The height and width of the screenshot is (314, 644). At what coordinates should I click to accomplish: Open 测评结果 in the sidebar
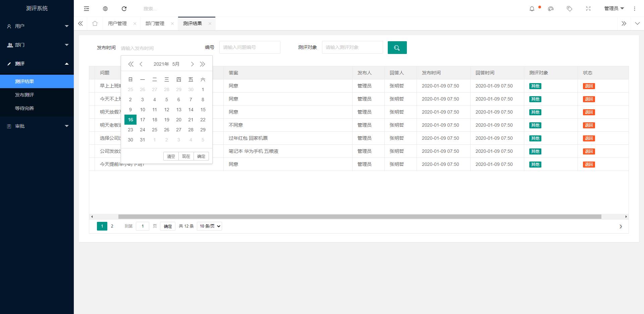pyautogui.click(x=37, y=81)
